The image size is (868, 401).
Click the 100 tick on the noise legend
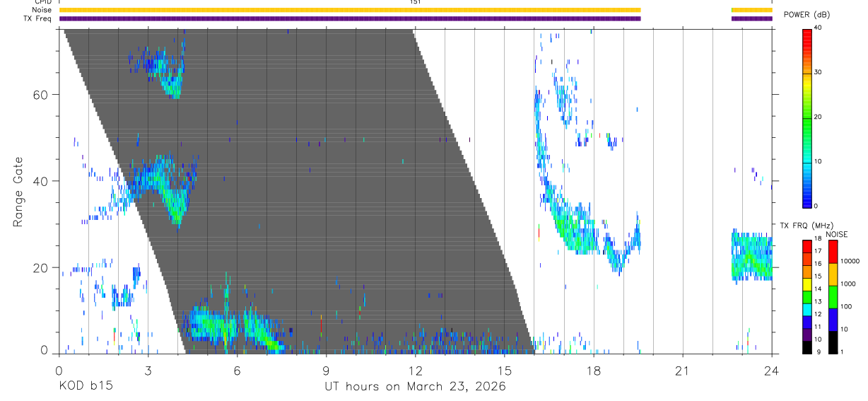click(846, 306)
